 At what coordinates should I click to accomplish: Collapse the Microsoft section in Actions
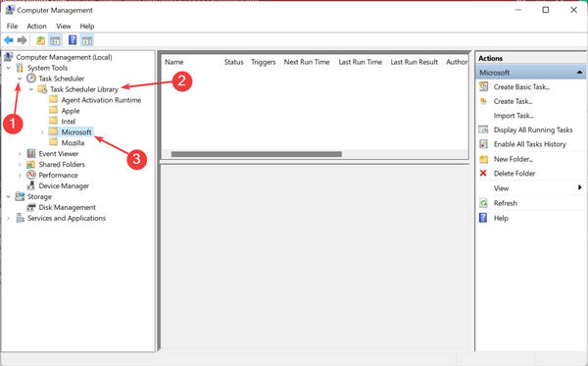pyautogui.click(x=579, y=72)
